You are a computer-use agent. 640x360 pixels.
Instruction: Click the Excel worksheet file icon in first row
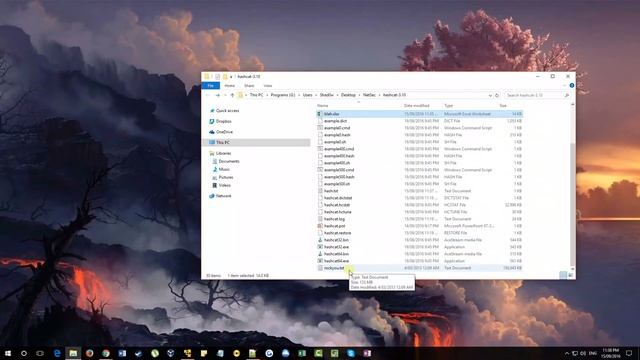click(x=320, y=114)
